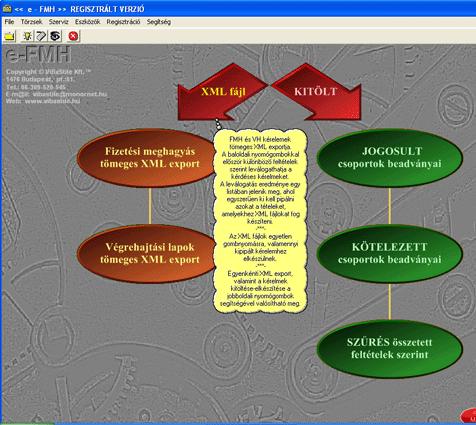Viewport: 476px width, 425px height.
Task: Open the File menu
Action: click(x=9, y=22)
